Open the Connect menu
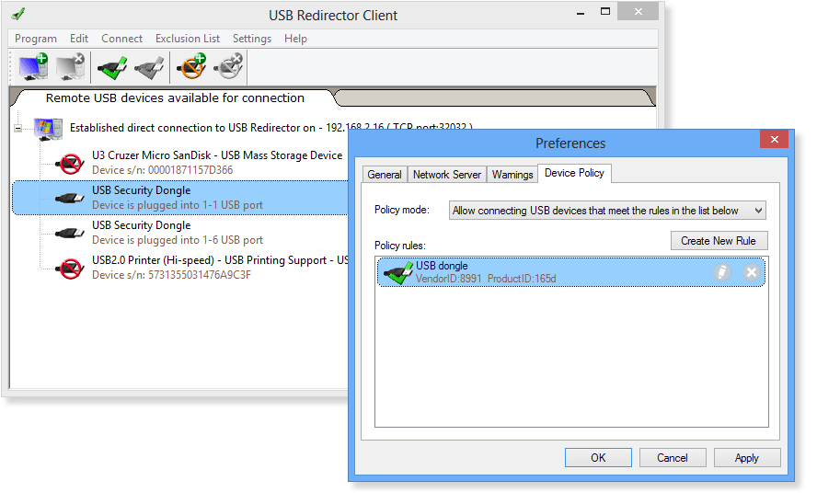Screen dimensions: 817x504 pos(122,39)
